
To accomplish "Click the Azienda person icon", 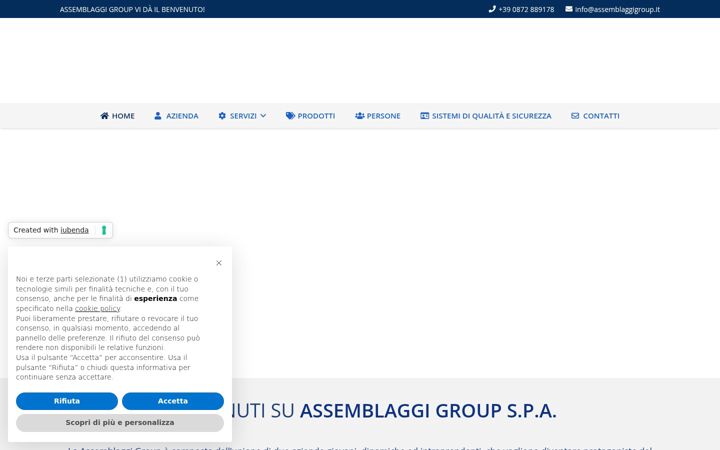I will coord(158,116).
